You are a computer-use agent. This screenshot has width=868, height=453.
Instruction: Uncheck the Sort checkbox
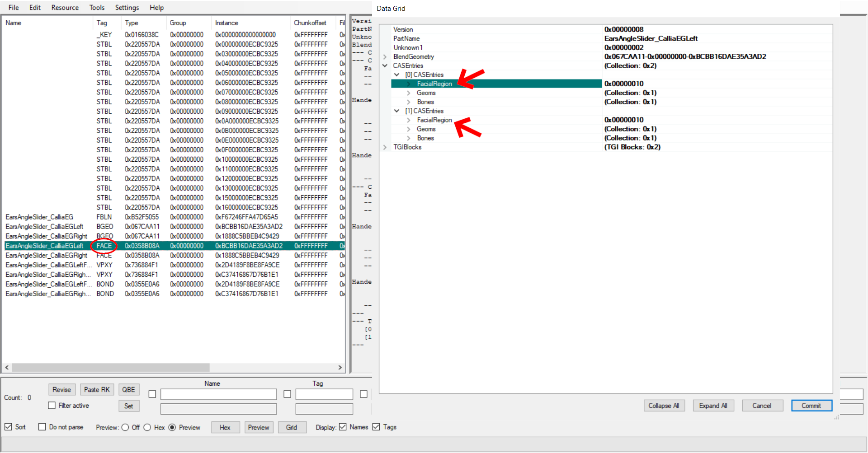pos(8,427)
